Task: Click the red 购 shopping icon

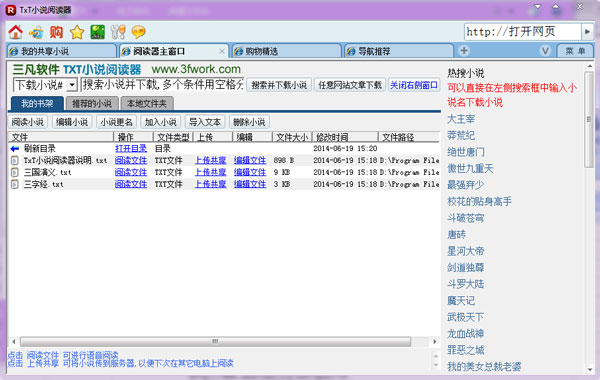Action: 56,32
